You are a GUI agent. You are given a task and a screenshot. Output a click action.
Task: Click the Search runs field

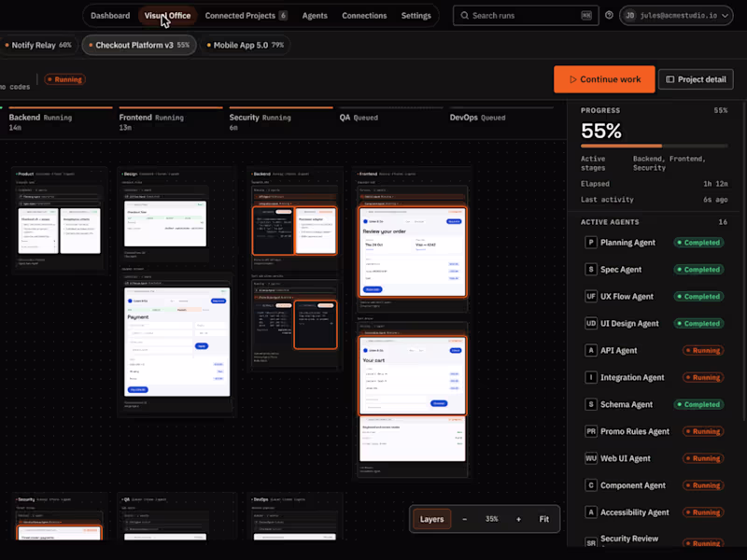(526, 16)
